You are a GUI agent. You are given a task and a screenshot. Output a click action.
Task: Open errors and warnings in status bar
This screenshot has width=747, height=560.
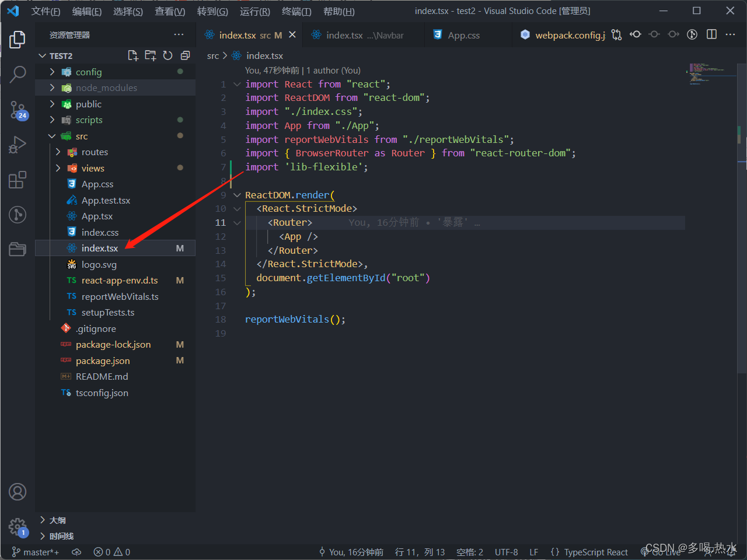coord(112,552)
